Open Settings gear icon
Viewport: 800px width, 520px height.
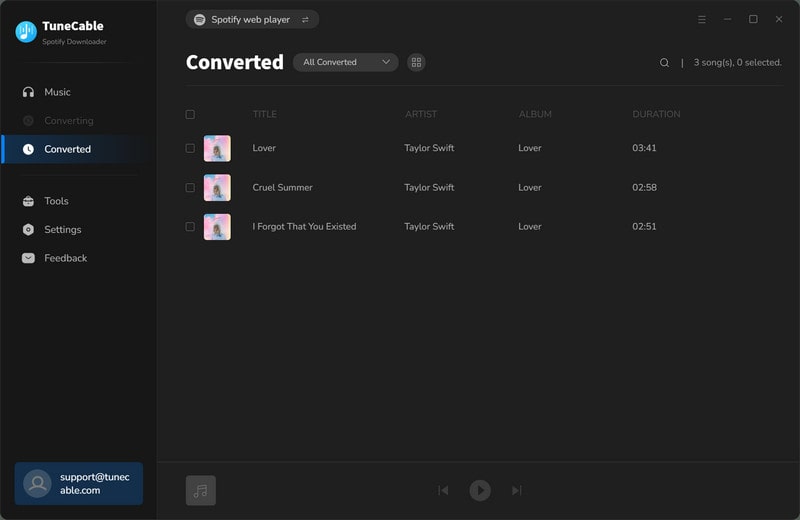pyautogui.click(x=28, y=230)
